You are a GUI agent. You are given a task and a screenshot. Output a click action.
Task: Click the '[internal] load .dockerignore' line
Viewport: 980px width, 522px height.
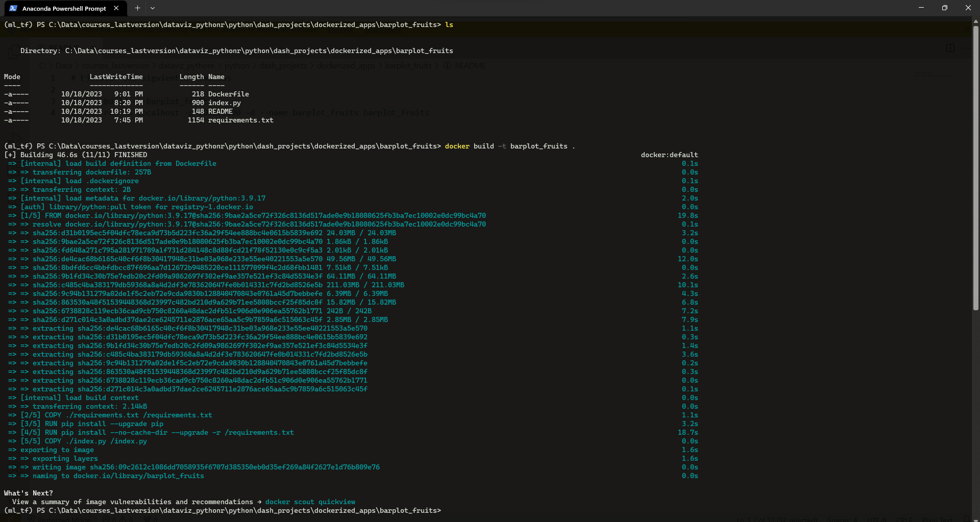[73, 181]
